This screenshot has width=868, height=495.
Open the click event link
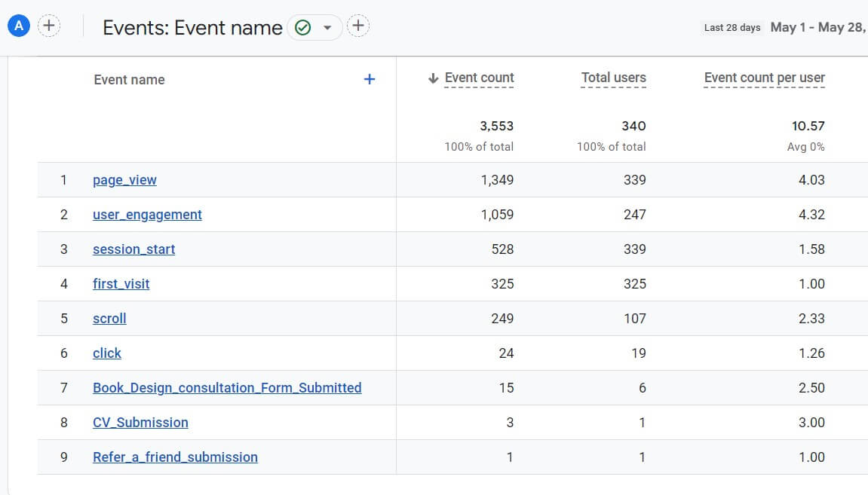[107, 353]
